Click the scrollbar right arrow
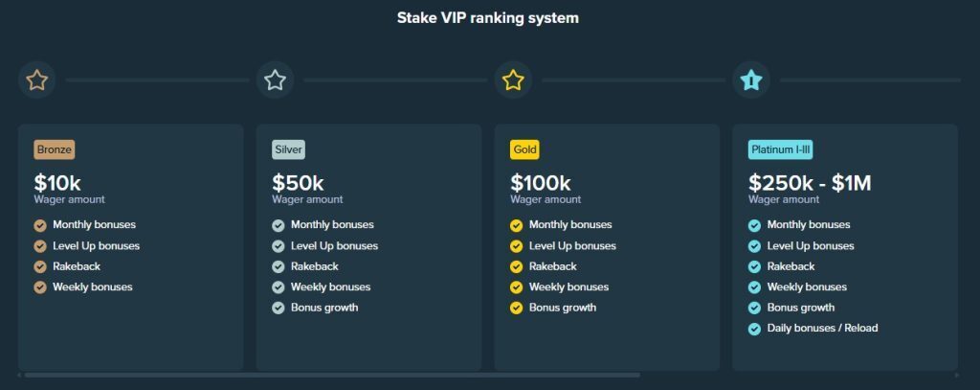 click(957, 375)
